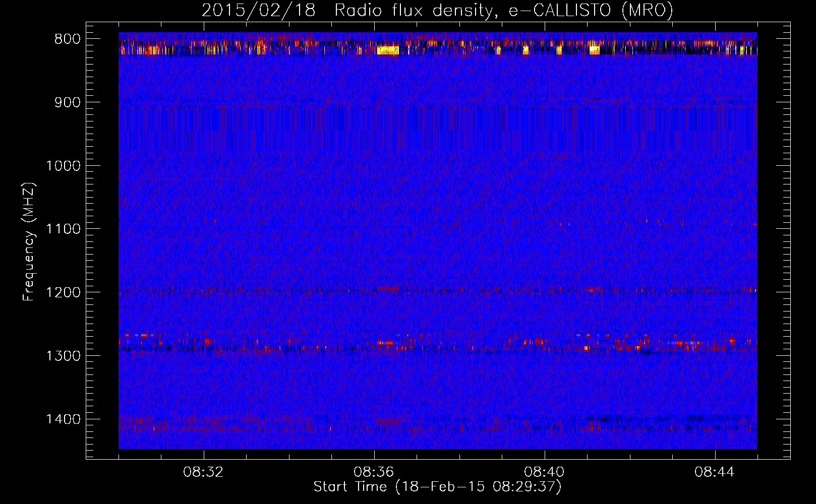Select the 08:36 time tick label

click(374, 472)
